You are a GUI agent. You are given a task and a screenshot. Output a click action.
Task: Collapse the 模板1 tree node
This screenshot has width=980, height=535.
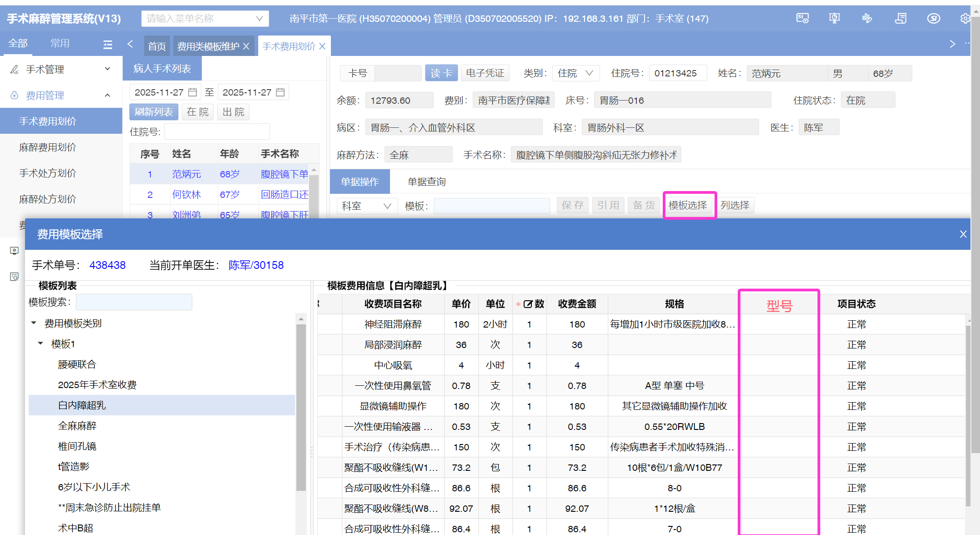(x=40, y=343)
